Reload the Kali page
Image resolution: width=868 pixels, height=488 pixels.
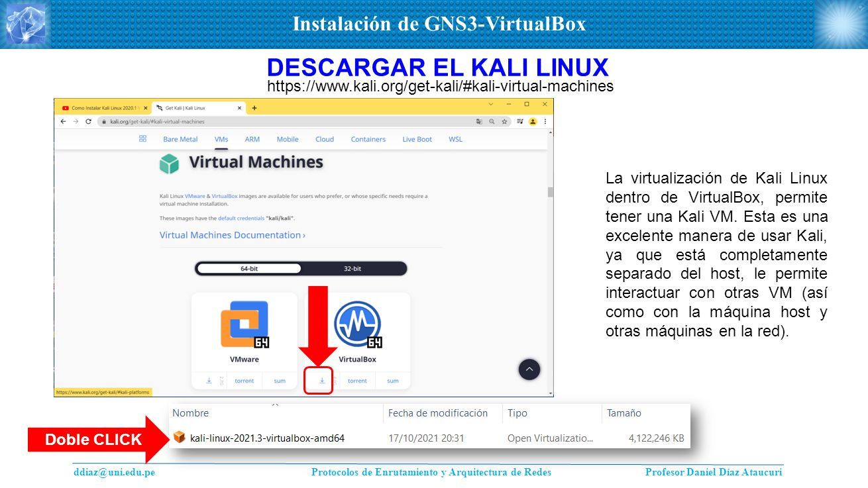(x=88, y=122)
